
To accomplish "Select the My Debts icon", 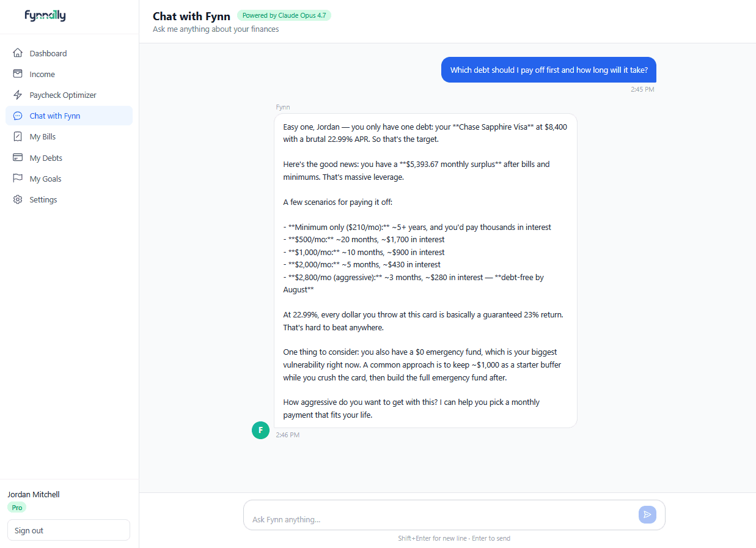I will (18, 157).
